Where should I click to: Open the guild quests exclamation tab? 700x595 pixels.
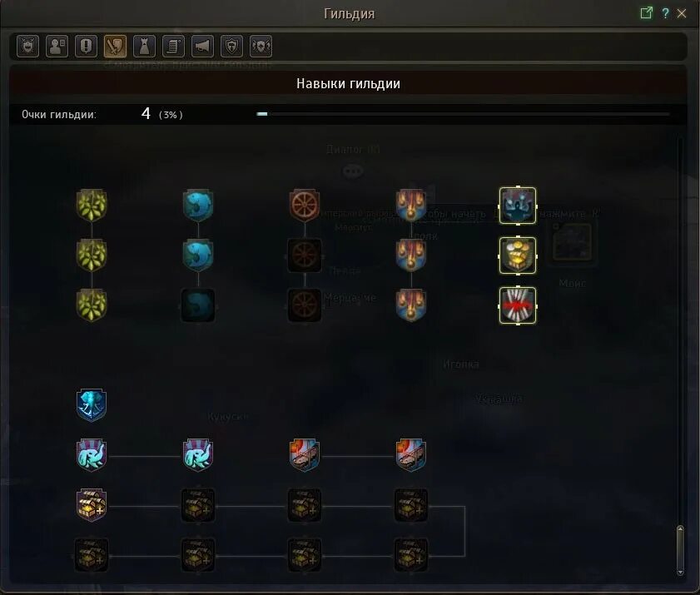point(87,46)
